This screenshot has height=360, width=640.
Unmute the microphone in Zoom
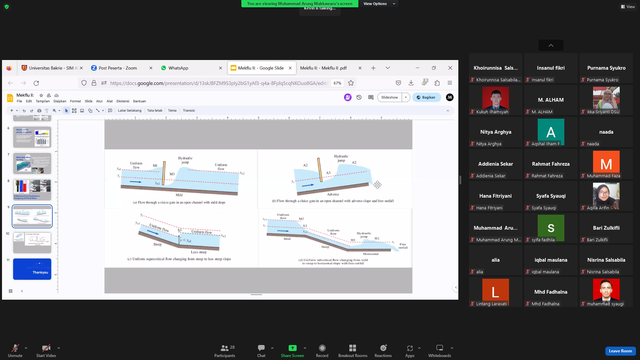[15, 350]
